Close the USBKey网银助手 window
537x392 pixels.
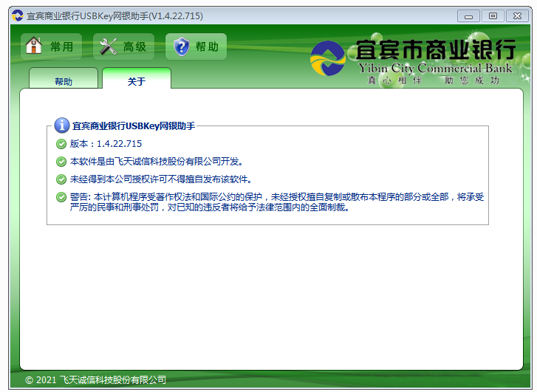click(516, 16)
